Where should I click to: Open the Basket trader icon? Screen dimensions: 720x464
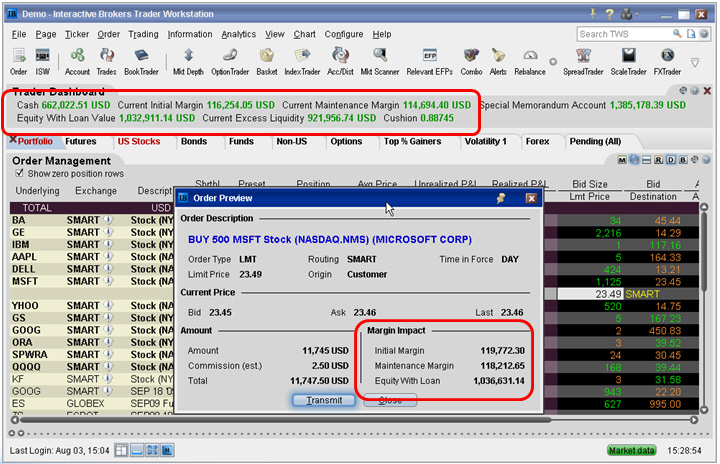267,62
